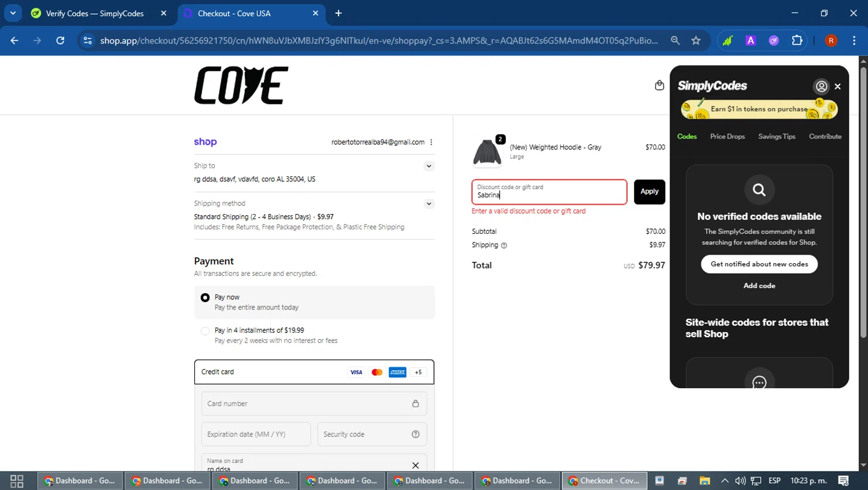868x490 pixels.
Task: Open the tab search dropdown arrow
Action: click(13, 13)
